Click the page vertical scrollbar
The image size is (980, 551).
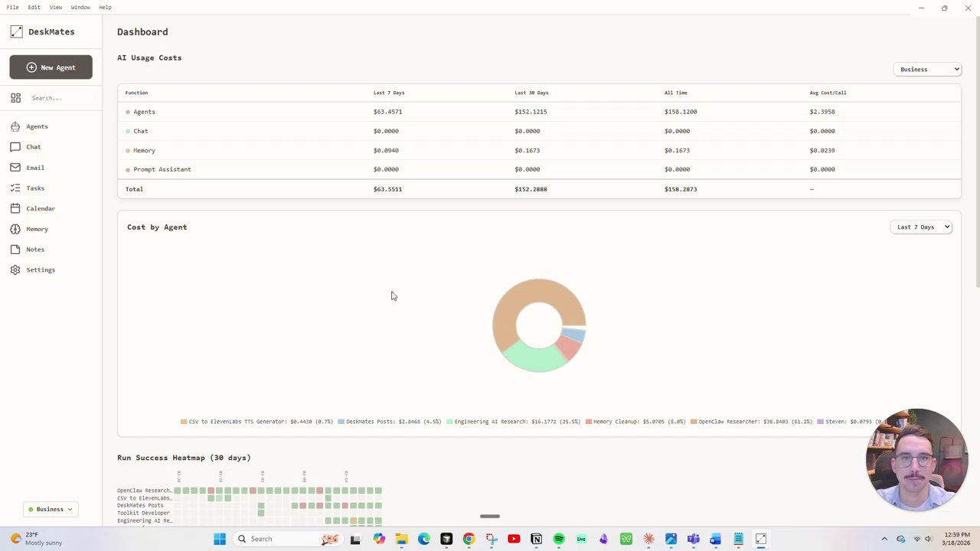[x=977, y=153]
